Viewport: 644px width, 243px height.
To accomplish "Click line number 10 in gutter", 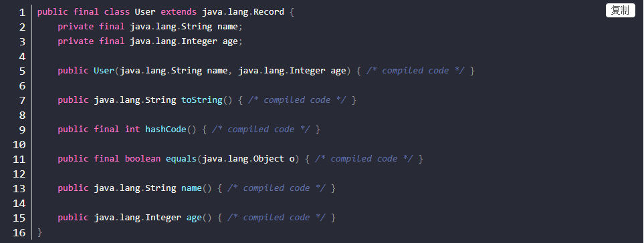I will [x=19, y=145].
